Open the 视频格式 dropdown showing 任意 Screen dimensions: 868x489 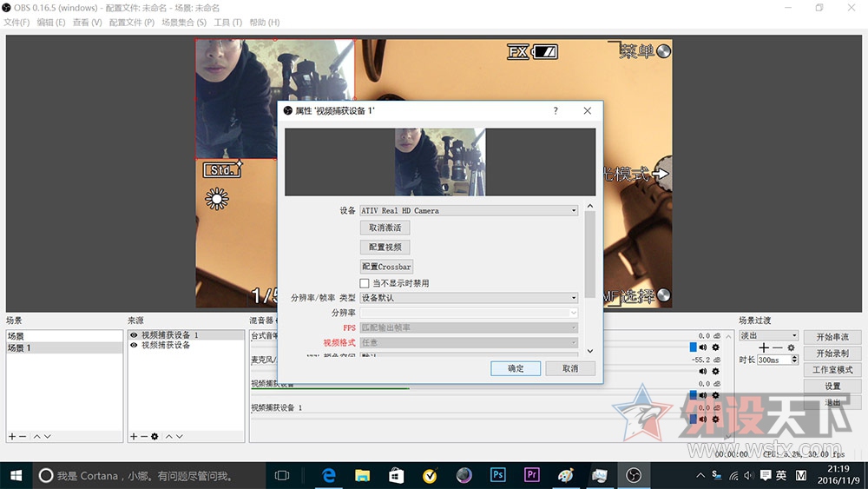point(469,343)
